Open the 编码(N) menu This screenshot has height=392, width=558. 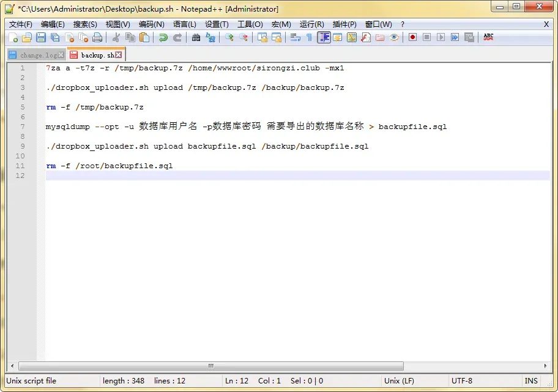152,24
